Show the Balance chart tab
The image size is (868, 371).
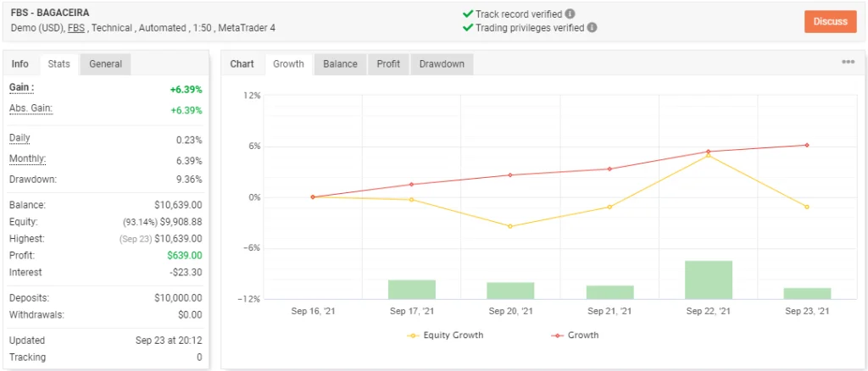point(340,64)
